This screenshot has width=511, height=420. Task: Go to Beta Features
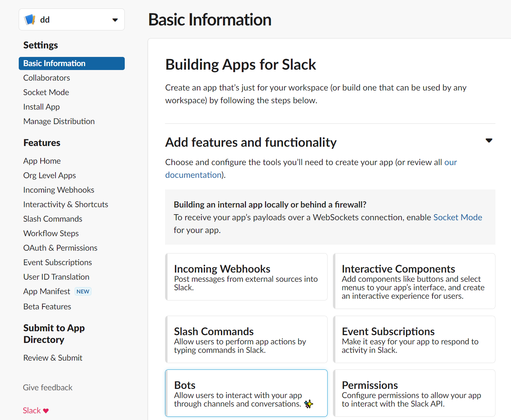pos(47,307)
